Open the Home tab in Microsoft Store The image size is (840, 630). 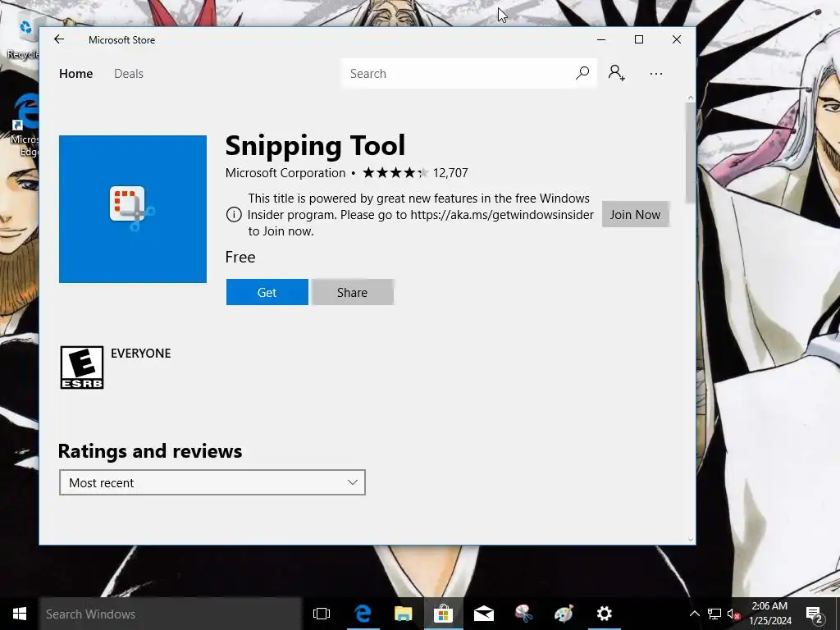pyautogui.click(x=75, y=73)
